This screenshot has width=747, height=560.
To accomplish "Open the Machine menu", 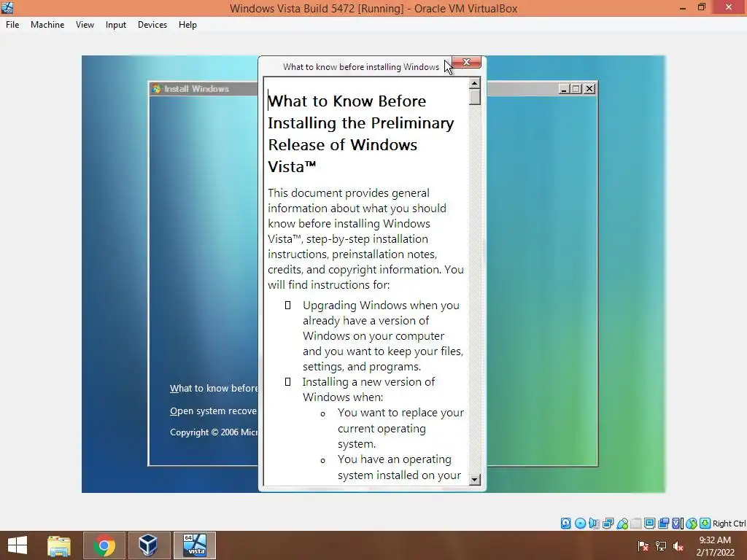I will click(x=47, y=25).
